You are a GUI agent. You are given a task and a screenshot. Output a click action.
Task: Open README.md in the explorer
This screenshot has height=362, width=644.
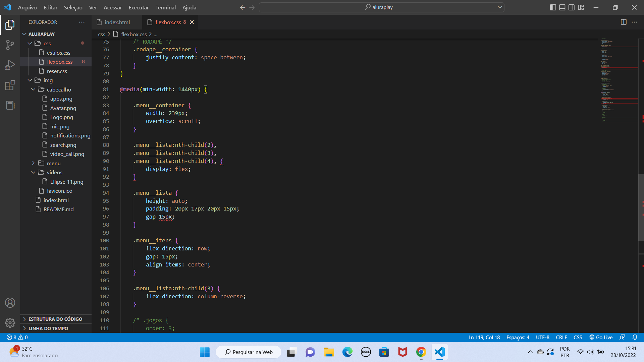58,209
